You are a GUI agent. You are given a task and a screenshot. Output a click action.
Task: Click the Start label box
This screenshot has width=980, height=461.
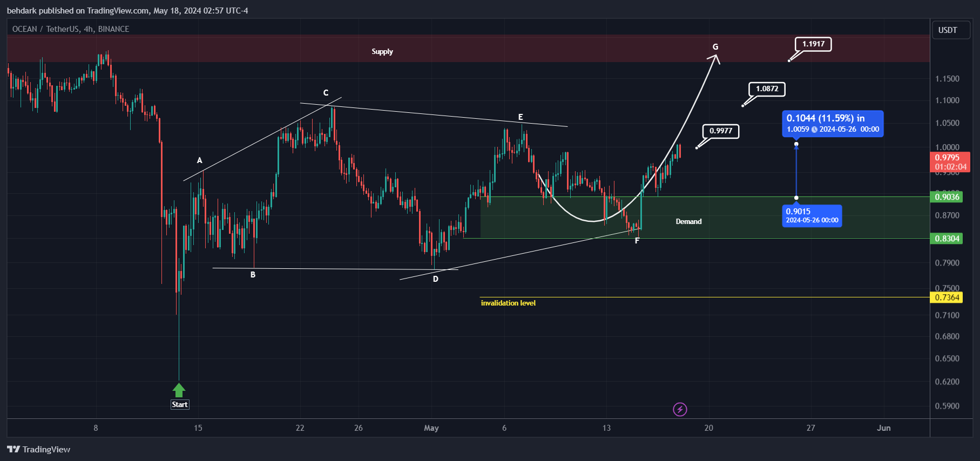[x=180, y=405]
